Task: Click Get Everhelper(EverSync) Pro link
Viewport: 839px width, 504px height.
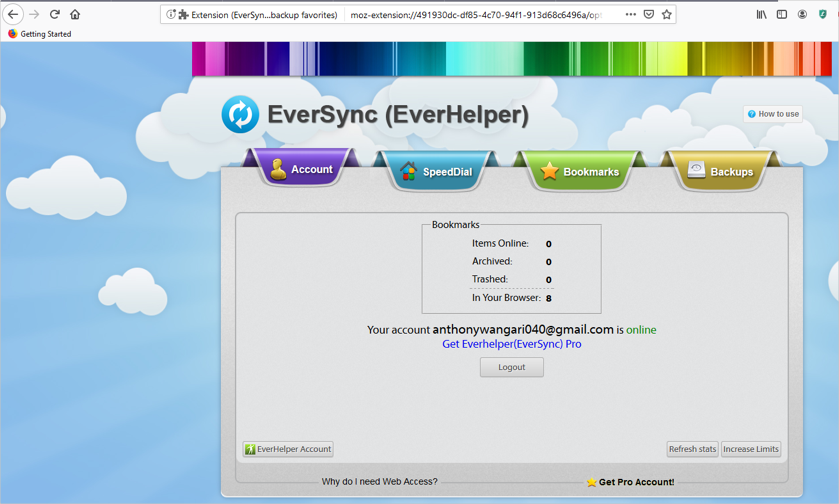Action: [x=512, y=344]
